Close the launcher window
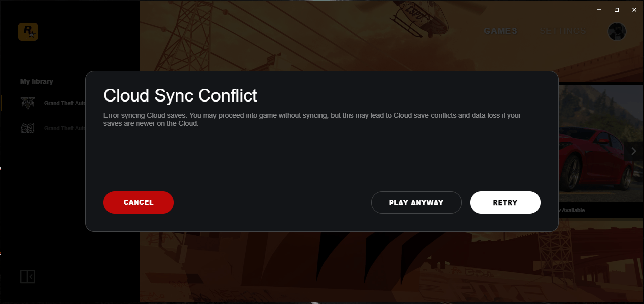644x304 pixels. click(x=634, y=9)
